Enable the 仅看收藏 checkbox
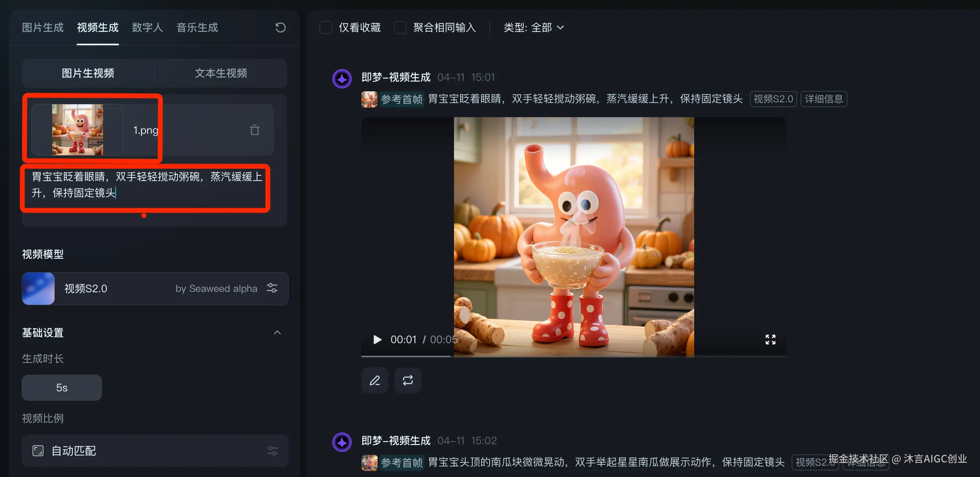 [x=326, y=27]
